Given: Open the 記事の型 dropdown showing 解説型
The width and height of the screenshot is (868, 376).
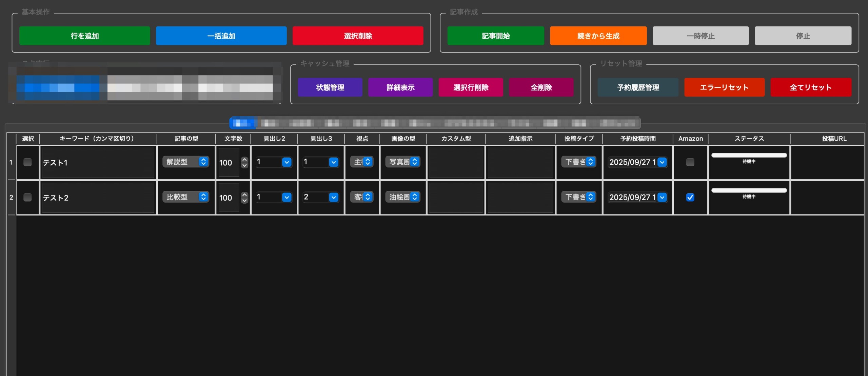Looking at the screenshot, I should [x=186, y=162].
